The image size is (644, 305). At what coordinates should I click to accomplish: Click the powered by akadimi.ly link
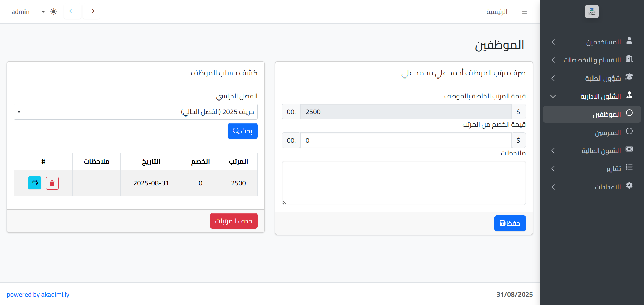(x=38, y=294)
